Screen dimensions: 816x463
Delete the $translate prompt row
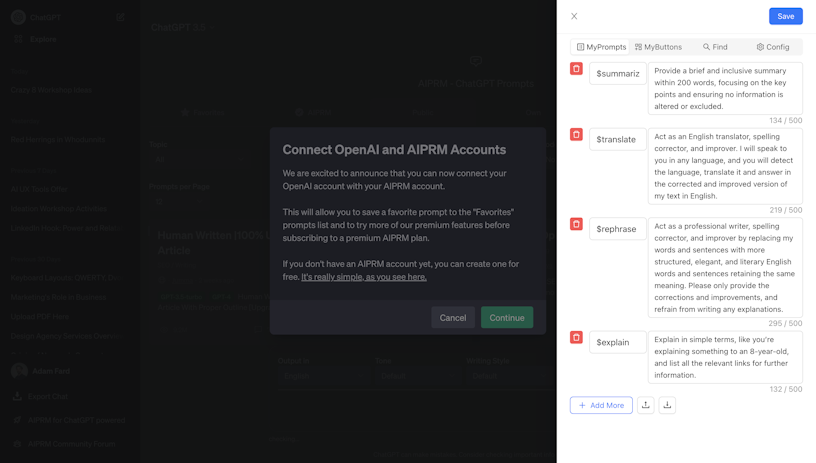(x=576, y=134)
